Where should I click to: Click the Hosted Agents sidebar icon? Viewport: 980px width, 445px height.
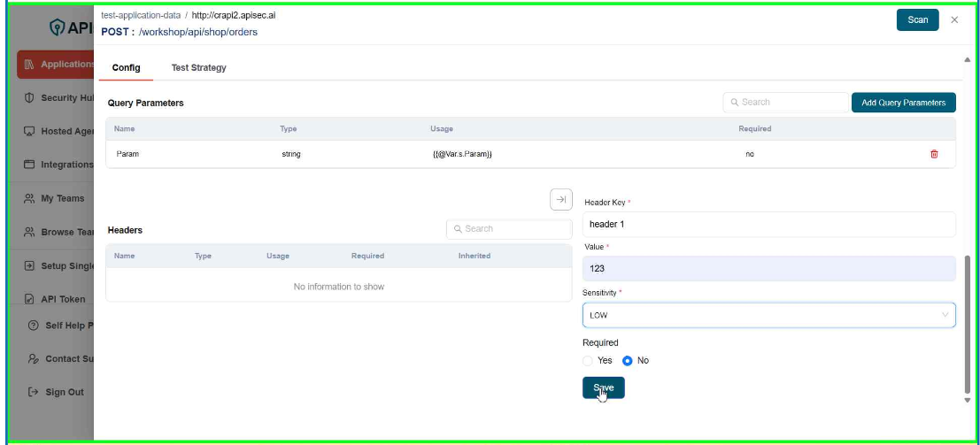[x=29, y=131]
